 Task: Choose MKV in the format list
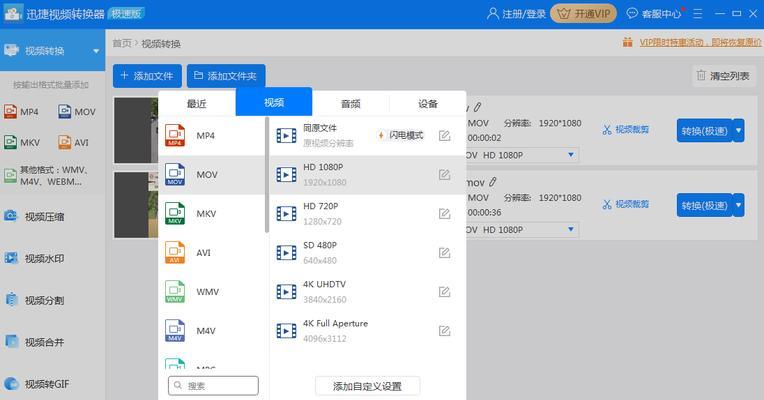212,213
